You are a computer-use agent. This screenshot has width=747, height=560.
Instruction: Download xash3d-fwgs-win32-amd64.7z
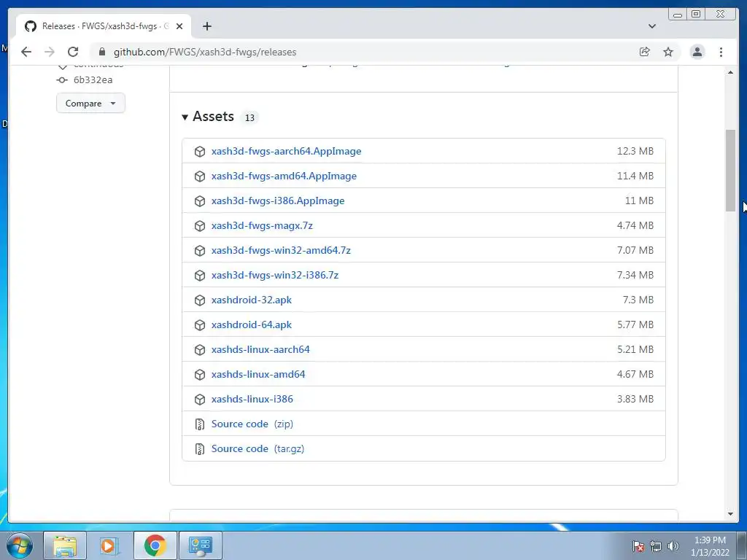[281, 250]
